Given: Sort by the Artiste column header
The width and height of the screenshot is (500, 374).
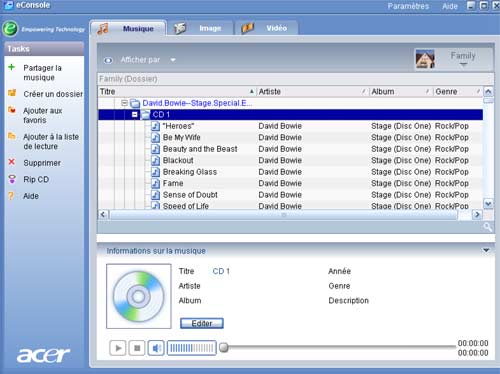Looking at the screenshot, I should tap(313, 91).
